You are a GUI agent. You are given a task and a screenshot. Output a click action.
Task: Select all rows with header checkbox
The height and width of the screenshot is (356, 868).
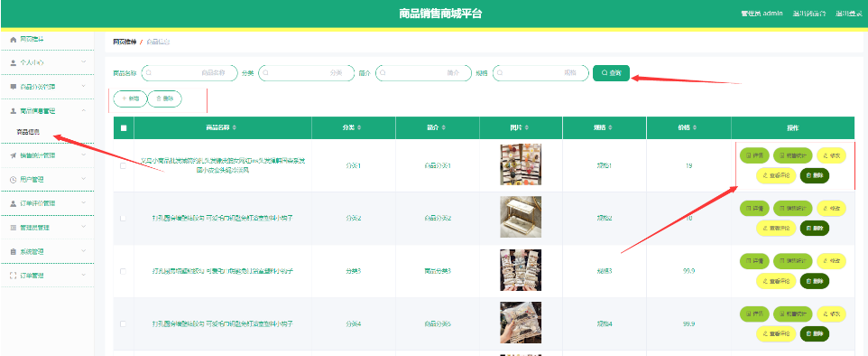[x=124, y=128]
